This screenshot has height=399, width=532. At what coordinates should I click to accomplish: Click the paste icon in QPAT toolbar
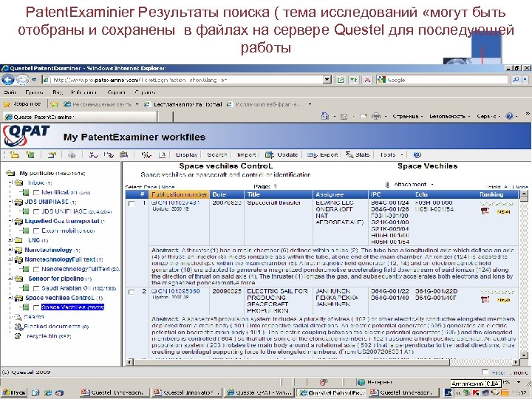(x=123, y=154)
